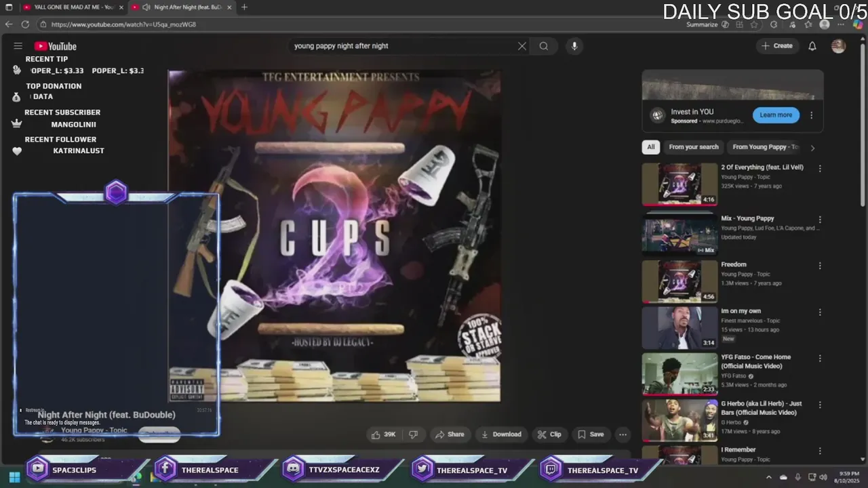
Task: Open options for G Herbo Just Bars video
Action: (x=820, y=405)
